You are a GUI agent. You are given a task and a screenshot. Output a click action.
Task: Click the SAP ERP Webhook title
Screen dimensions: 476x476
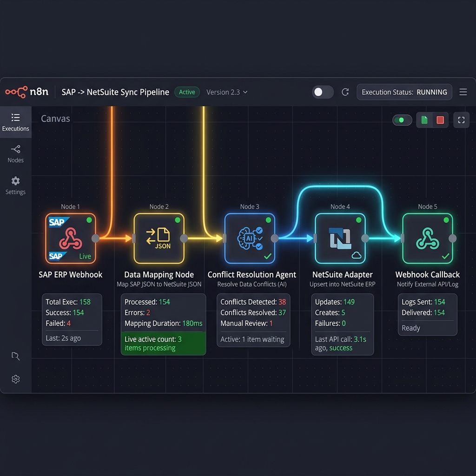(71, 274)
